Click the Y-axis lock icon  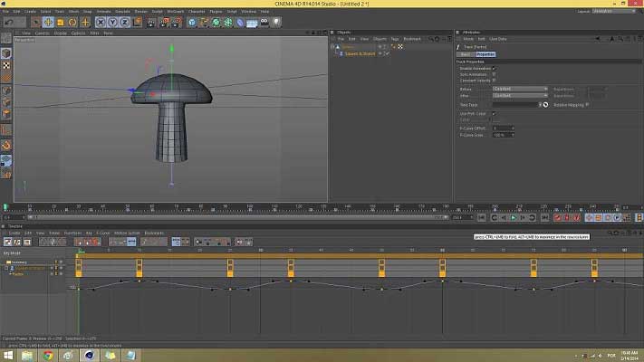click(114, 22)
